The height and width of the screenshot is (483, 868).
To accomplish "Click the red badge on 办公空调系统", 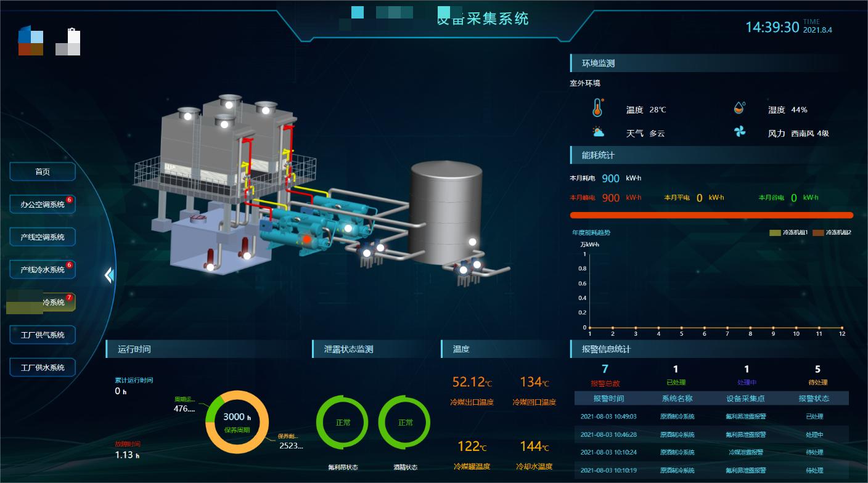I will [x=70, y=200].
